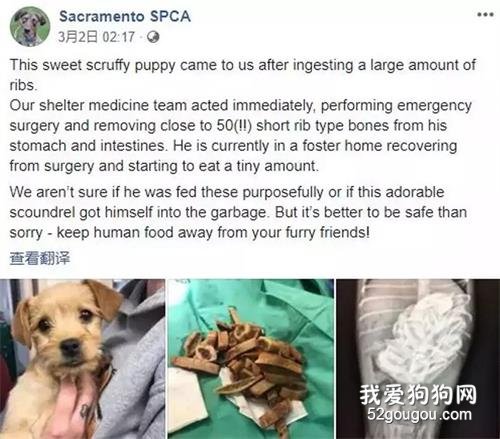Click the first paragraph about ingesting ribs
This screenshot has height=439, width=500.
[243, 75]
